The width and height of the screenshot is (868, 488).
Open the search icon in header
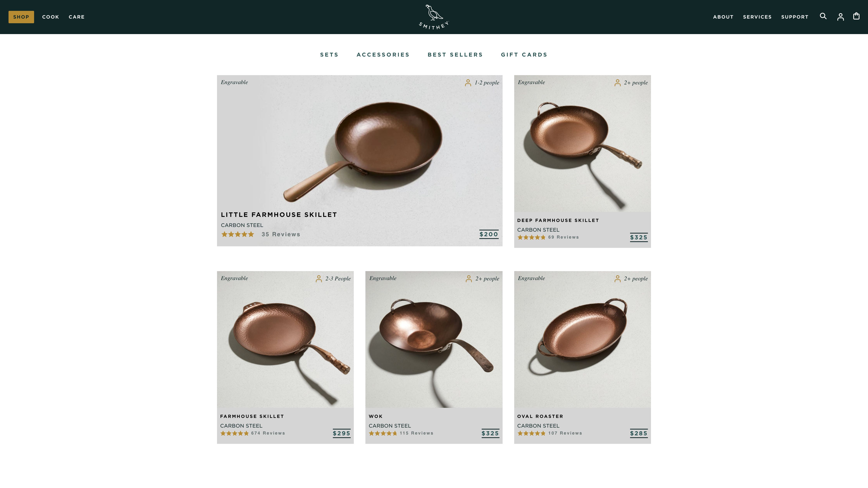[823, 16]
